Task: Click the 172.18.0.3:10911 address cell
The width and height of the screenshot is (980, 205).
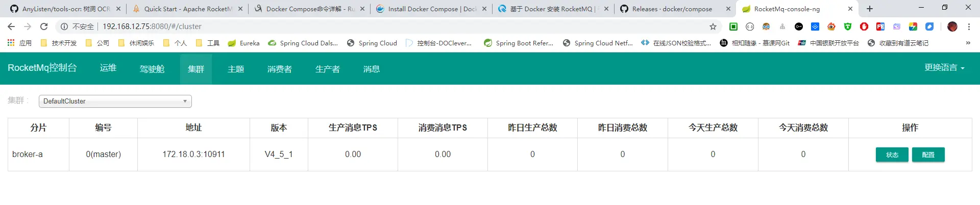Action: click(193, 154)
